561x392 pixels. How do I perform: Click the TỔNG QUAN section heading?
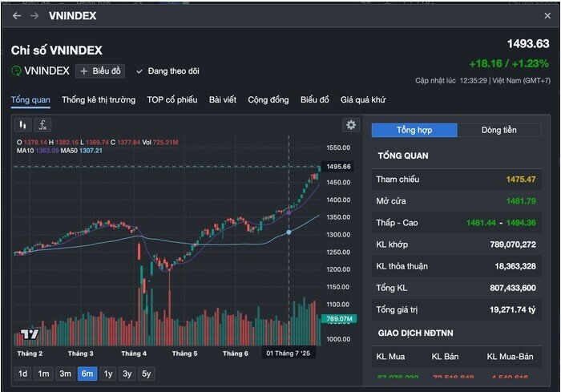(x=403, y=156)
